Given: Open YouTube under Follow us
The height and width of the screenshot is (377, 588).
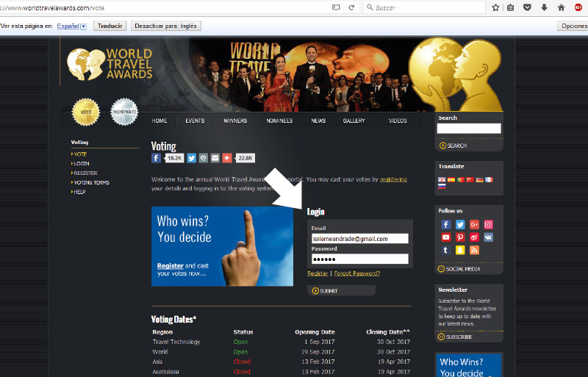Looking at the screenshot, I should pos(446,237).
